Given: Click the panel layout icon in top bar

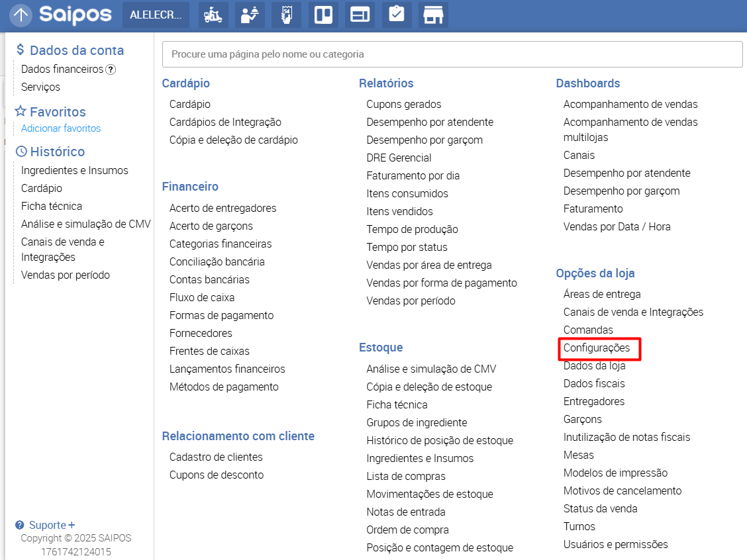Looking at the screenshot, I should coord(360,15).
